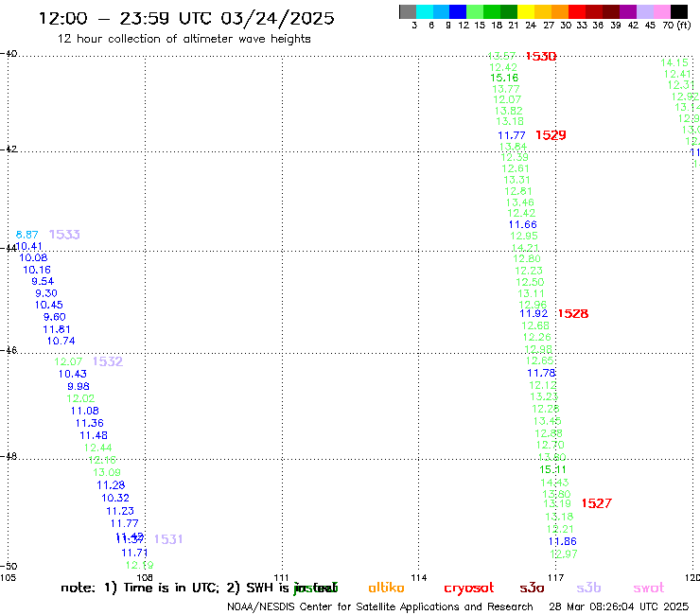Click the 70 (ft) legend scale label
Image resolution: width=700 pixels, height=615 pixels.
pos(676,26)
